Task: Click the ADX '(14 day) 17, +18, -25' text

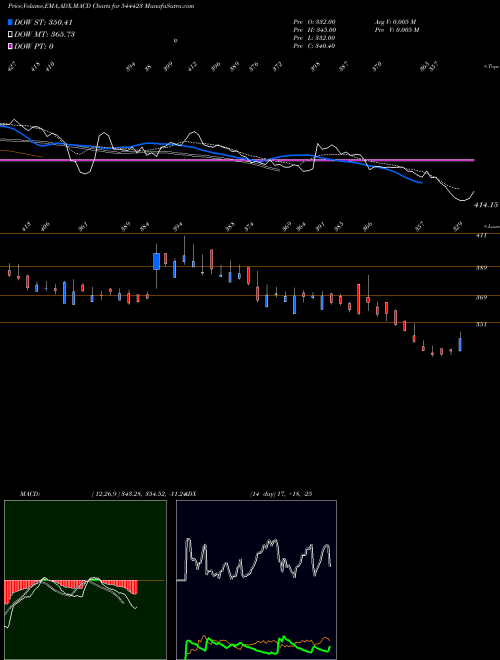Action: point(280,494)
